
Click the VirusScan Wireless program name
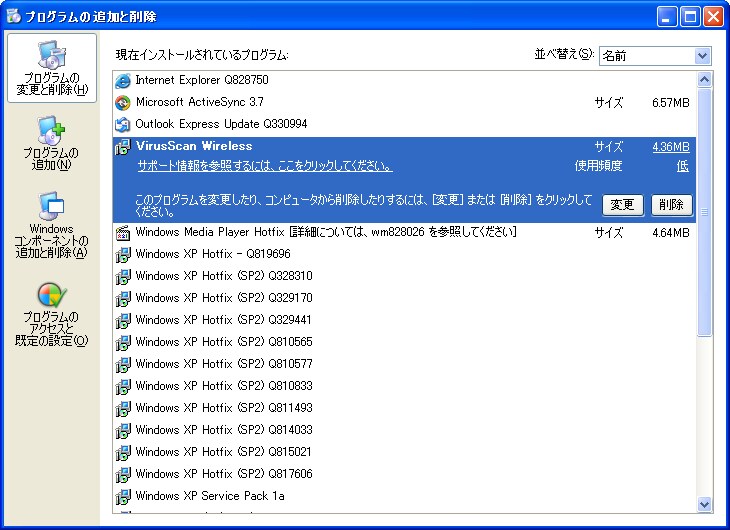tap(194, 146)
